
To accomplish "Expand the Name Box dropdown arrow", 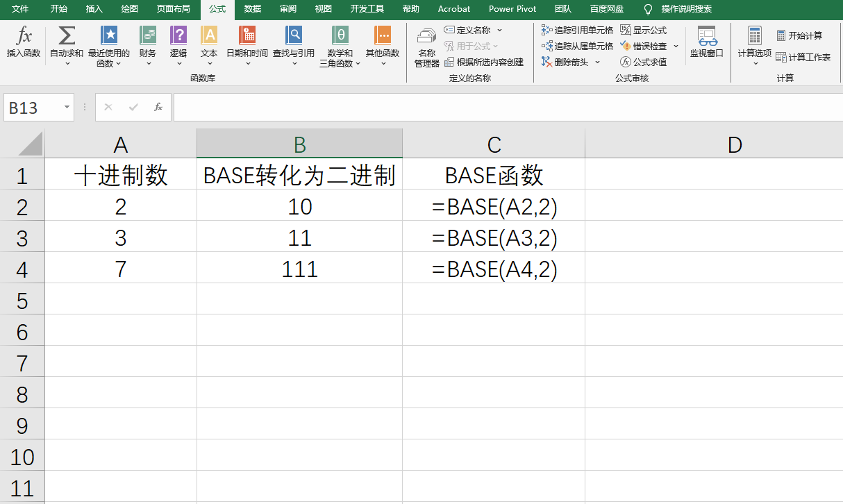I will coord(67,108).
